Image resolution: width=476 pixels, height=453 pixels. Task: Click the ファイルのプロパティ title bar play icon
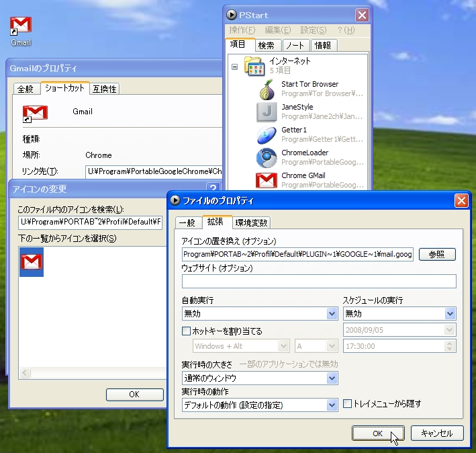point(175,200)
